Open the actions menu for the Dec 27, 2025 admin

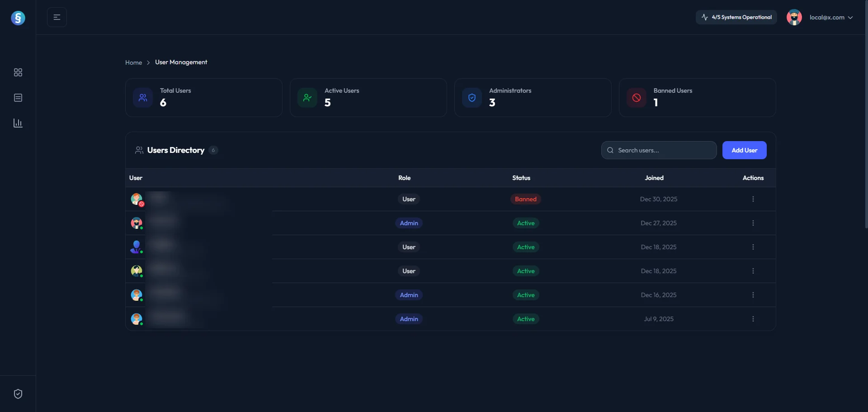[753, 223]
